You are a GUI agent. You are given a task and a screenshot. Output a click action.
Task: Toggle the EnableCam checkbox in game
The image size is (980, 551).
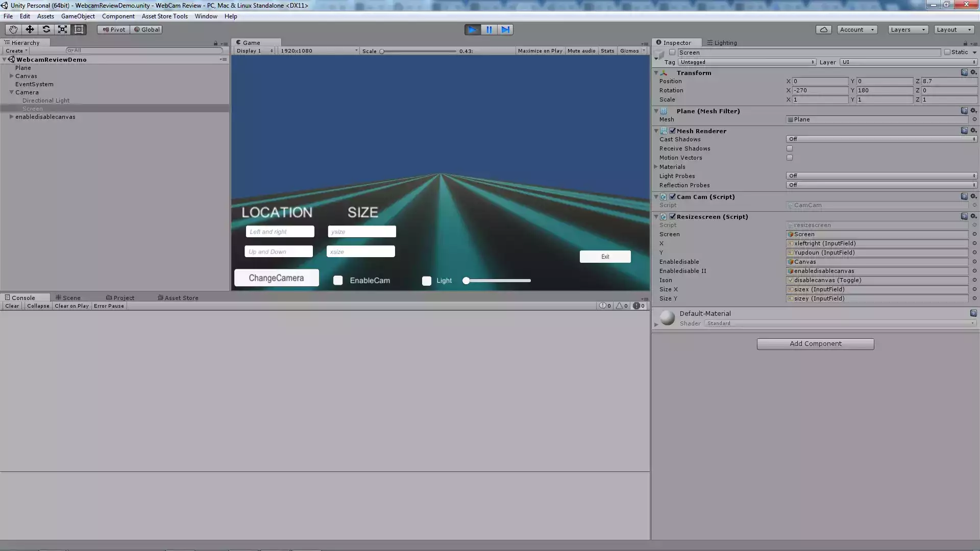click(x=338, y=281)
